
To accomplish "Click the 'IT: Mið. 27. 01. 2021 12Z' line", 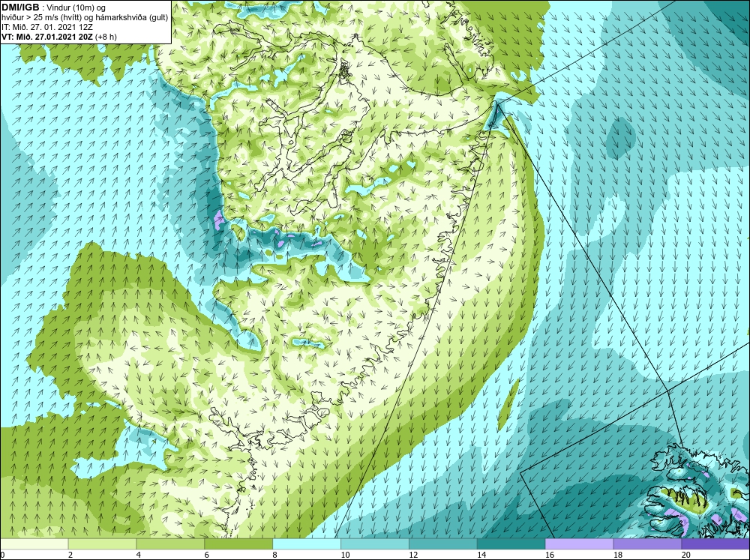I will coord(46,27).
